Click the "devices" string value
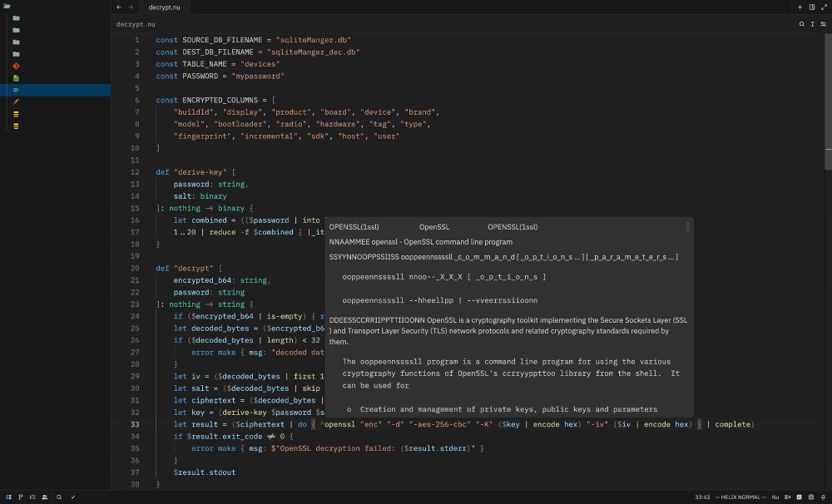This screenshot has width=832, height=504. coord(260,64)
